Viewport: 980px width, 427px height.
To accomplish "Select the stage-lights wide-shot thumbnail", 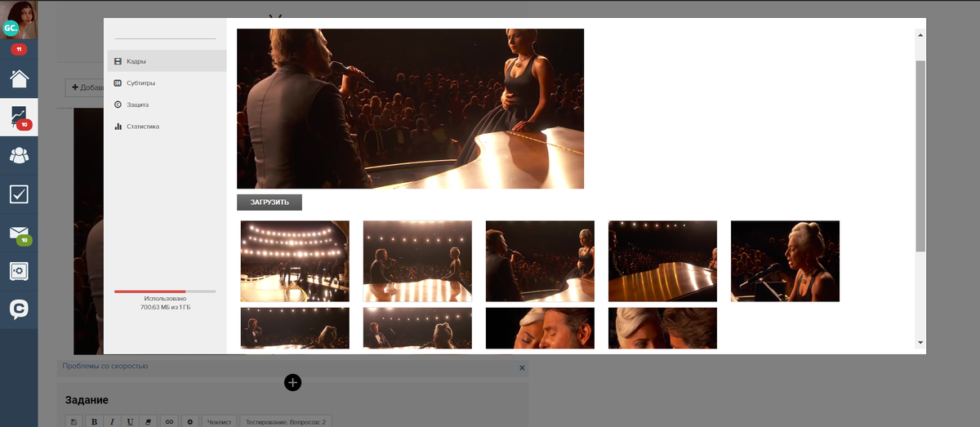I will pos(295,261).
